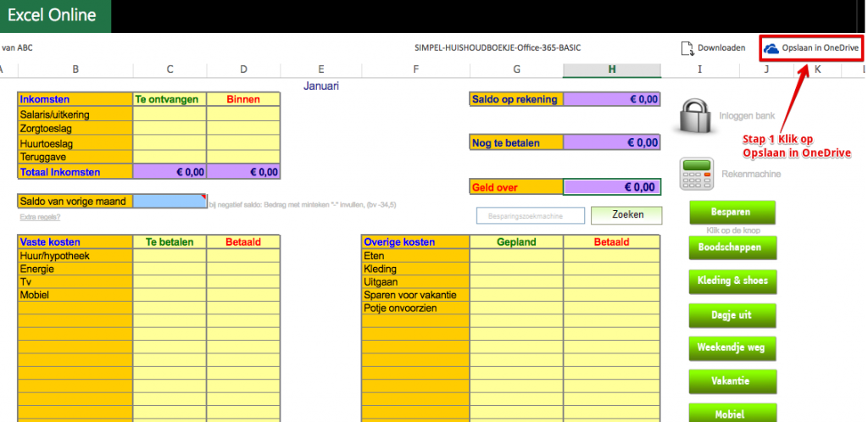Select the Saldo op rekening € 0,00 value
This screenshot has width=868, height=422.
pos(612,99)
